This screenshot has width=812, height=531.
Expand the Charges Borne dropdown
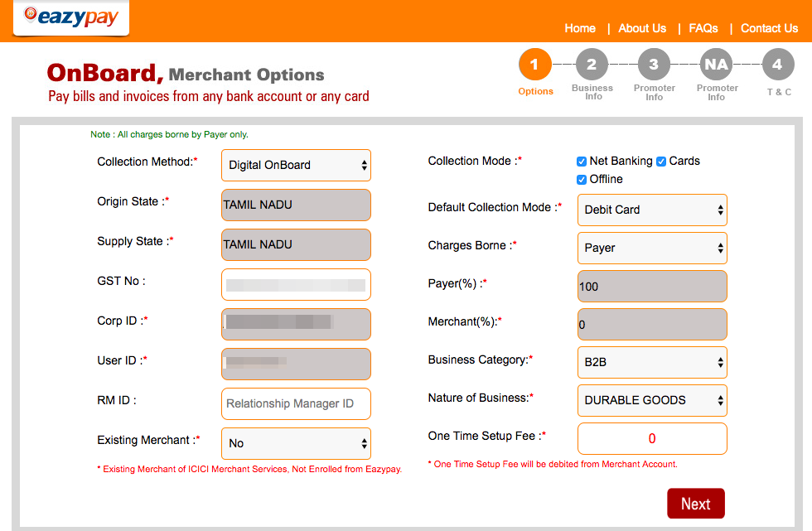(x=651, y=248)
